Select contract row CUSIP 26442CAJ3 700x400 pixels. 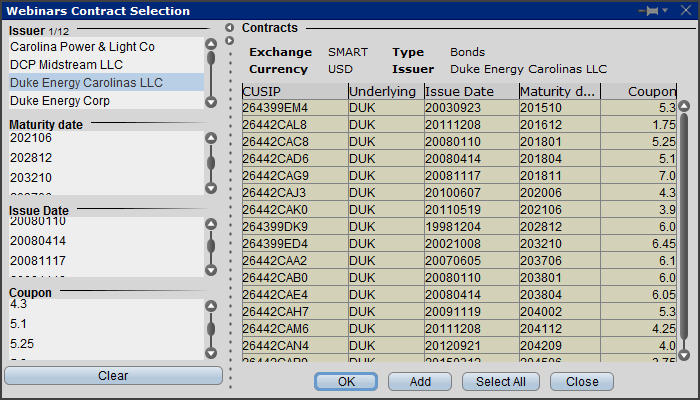[x=459, y=193]
